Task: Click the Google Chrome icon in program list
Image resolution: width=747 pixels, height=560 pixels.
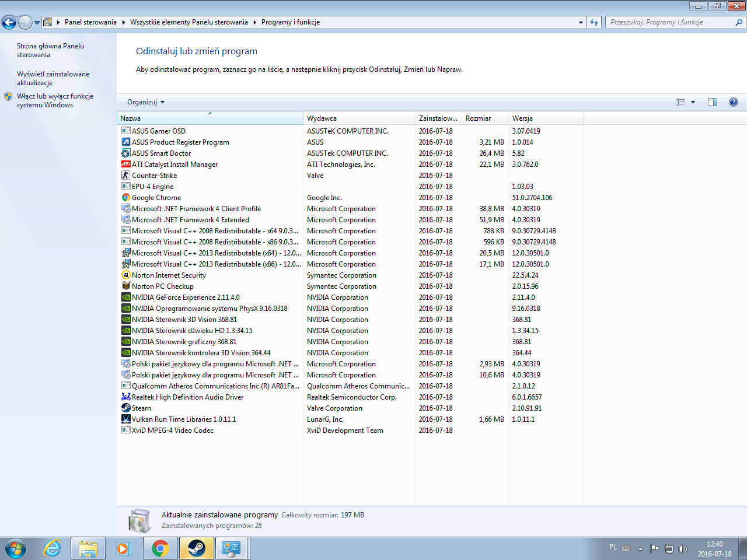Action: click(125, 198)
